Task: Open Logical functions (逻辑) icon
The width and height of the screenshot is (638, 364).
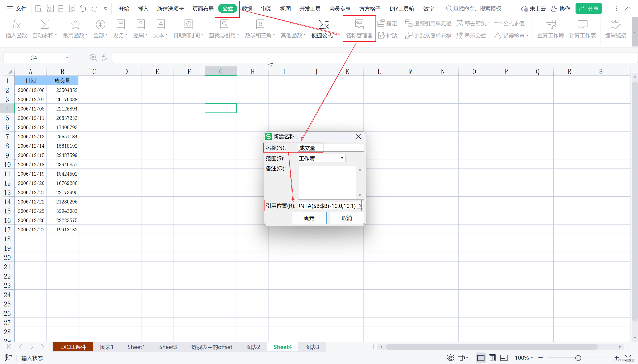Action: click(140, 29)
